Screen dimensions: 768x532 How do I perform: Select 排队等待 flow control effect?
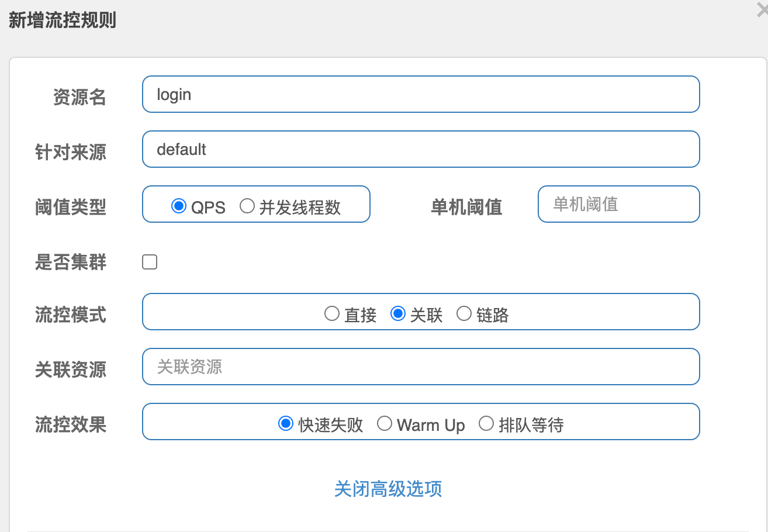(x=486, y=423)
